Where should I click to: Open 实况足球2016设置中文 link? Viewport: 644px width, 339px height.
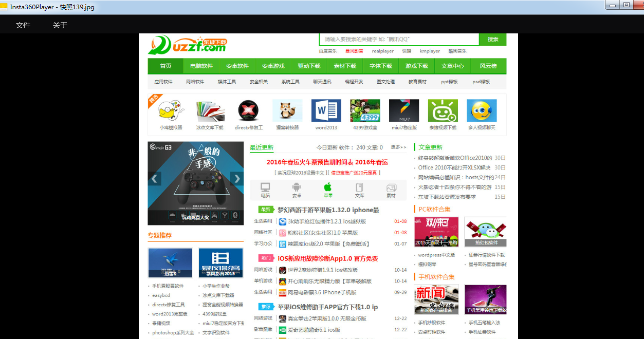(301, 173)
